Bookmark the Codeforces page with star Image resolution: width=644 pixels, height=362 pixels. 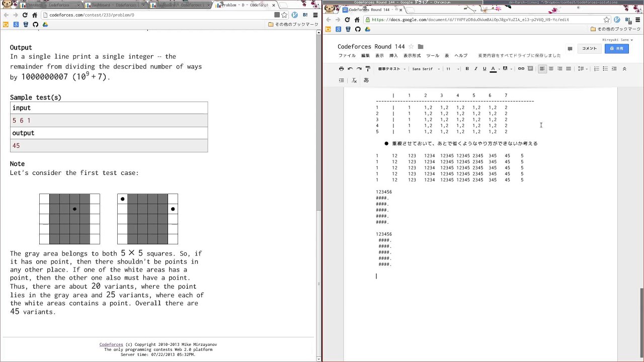click(284, 15)
